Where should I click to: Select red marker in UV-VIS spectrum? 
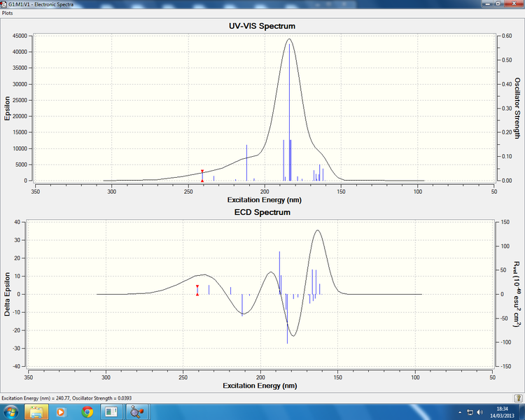202,176
